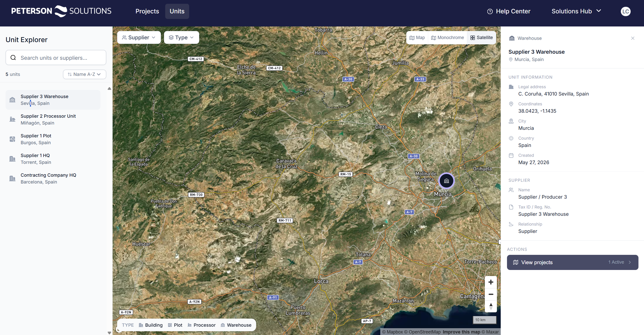Open the Supplier filter dropdown

click(139, 38)
